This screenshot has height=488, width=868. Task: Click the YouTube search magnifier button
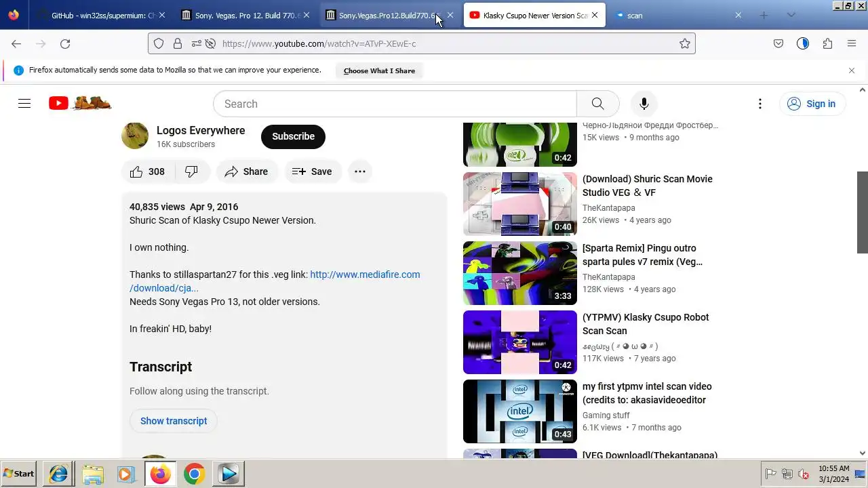(x=597, y=104)
